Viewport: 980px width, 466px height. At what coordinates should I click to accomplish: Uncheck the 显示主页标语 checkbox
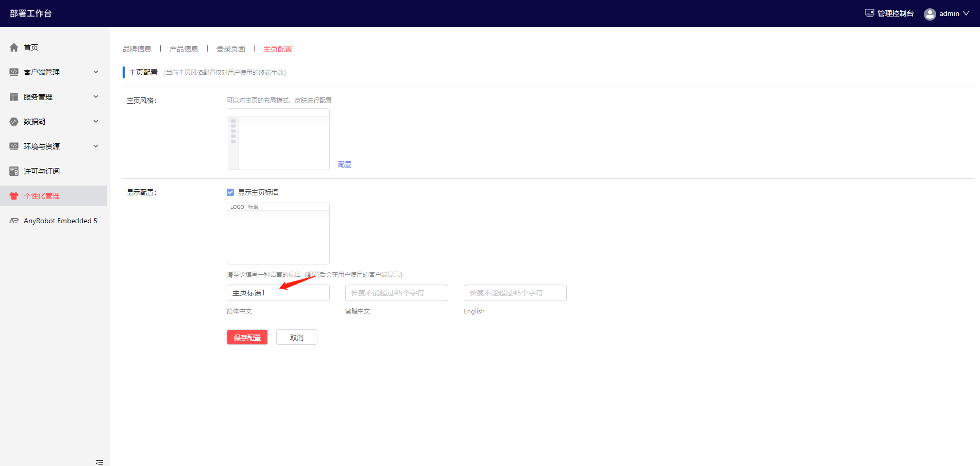coord(230,192)
